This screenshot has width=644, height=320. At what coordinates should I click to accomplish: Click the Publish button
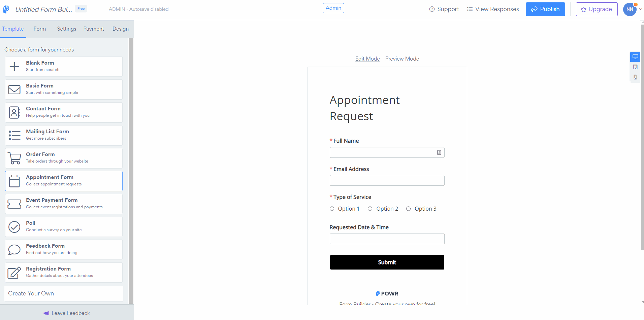coord(545,9)
